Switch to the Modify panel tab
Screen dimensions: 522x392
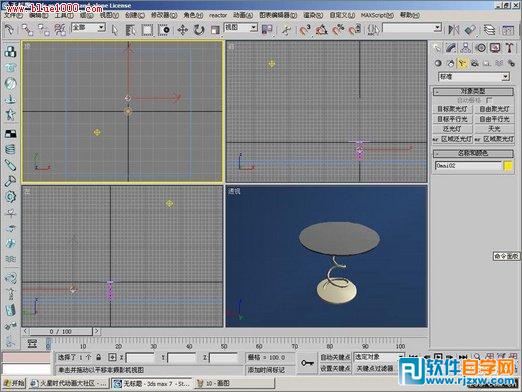point(451,48)
